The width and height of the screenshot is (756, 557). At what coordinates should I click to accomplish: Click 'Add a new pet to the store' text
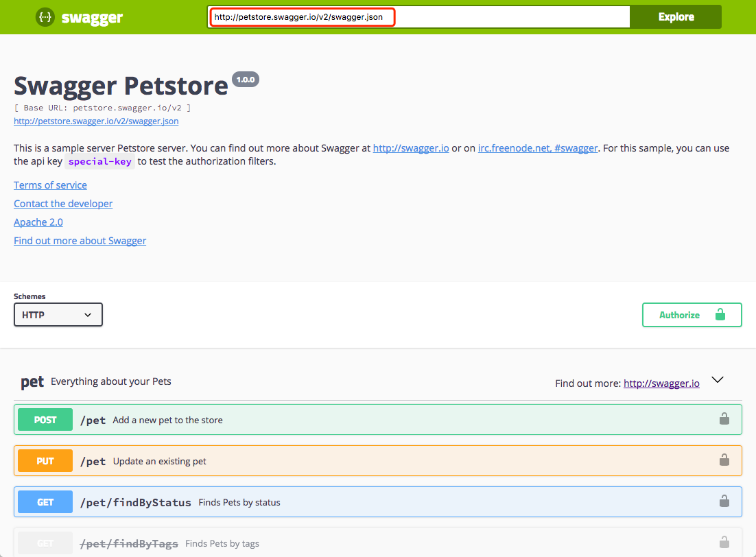(x=168, y=420)
